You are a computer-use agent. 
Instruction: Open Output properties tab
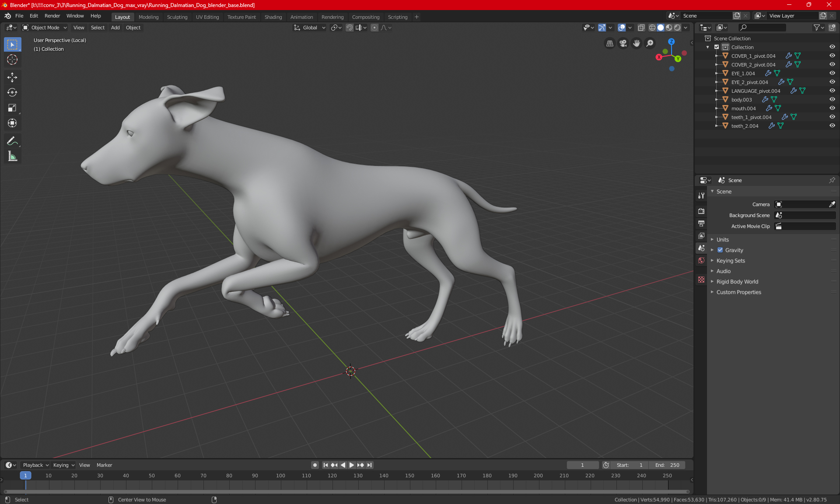pos(701,224)
